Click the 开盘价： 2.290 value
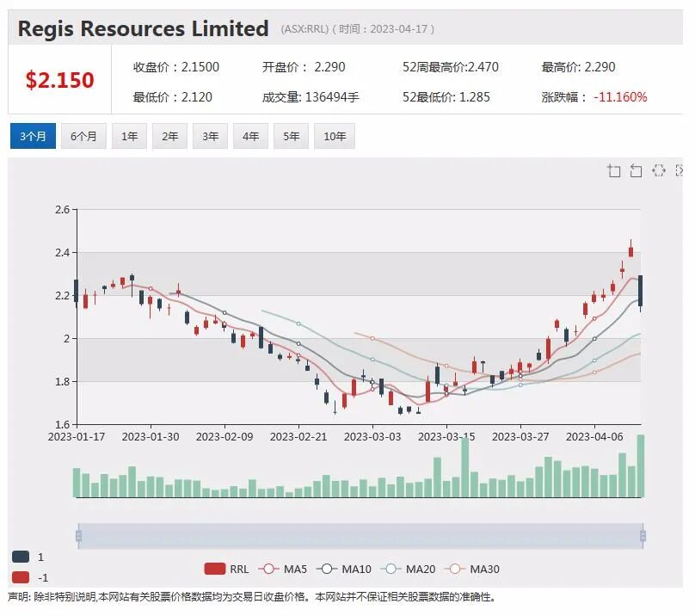This screenshot has width=695, height=616. pos(304,67)
